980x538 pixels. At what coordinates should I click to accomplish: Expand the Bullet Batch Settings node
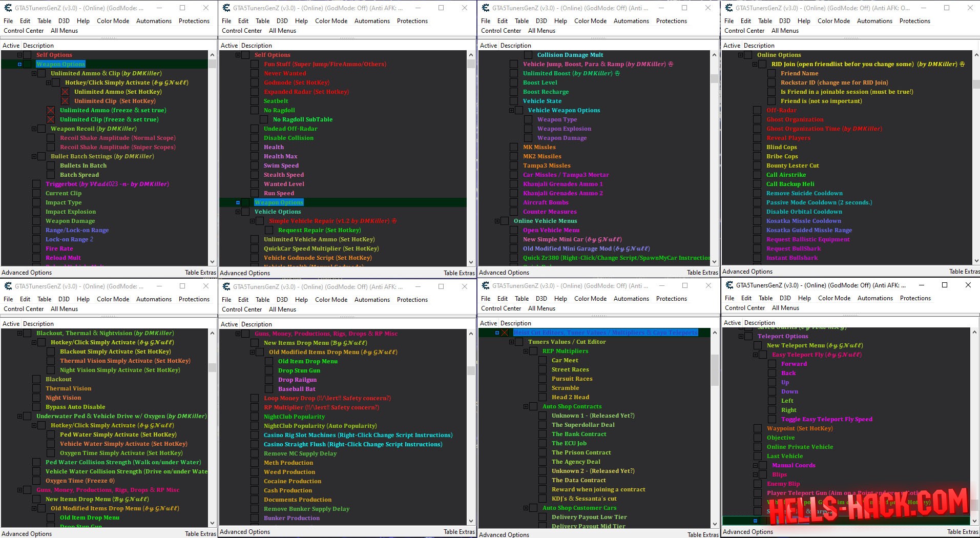(x=34, y=156)
